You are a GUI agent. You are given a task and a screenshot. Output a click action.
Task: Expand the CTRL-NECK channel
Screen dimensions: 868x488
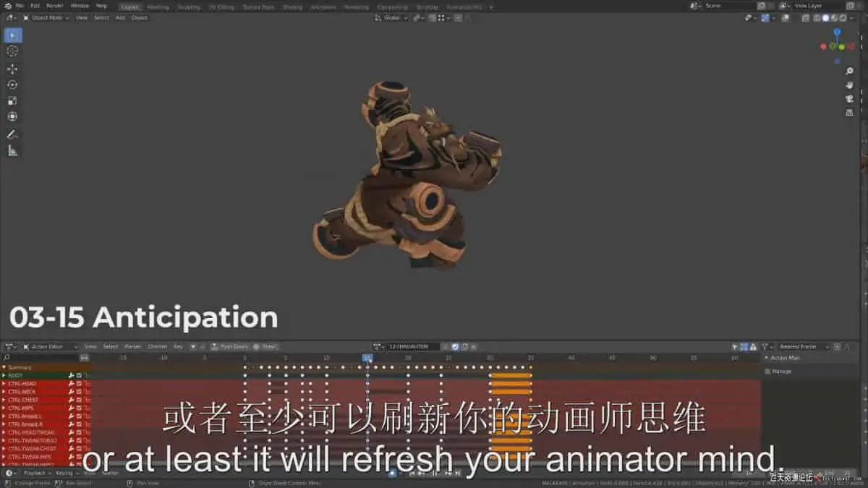coord(4,391)
